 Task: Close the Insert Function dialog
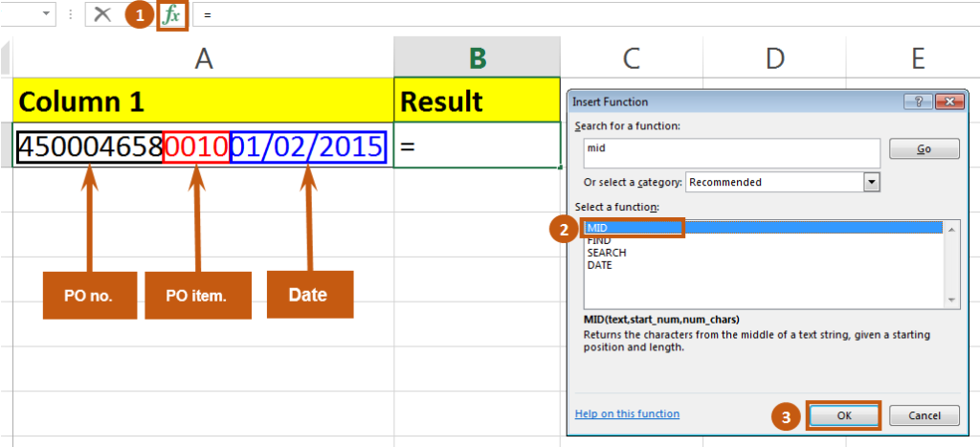946,101
